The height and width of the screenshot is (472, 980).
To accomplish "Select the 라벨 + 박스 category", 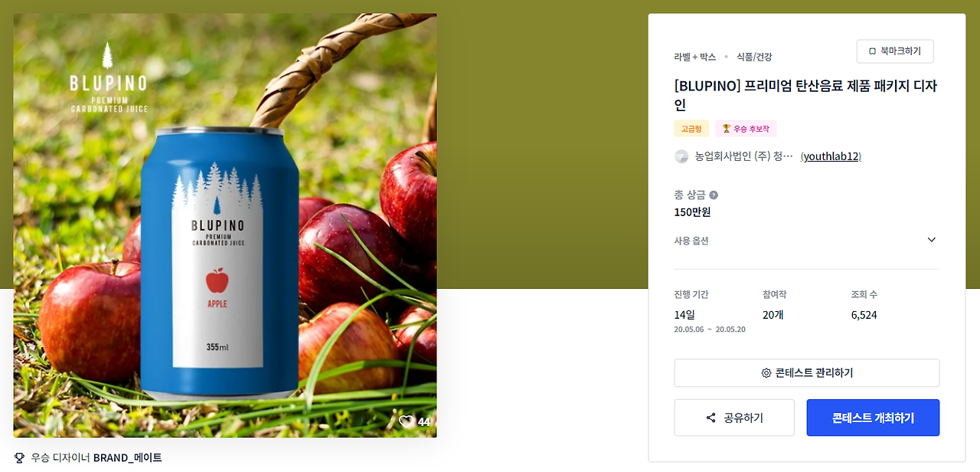I will click(x=695, y=57).
